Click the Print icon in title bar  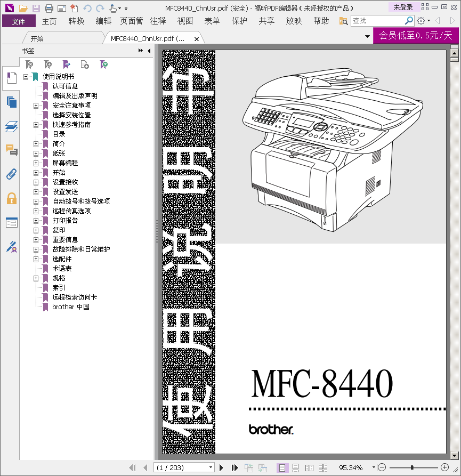48,9
